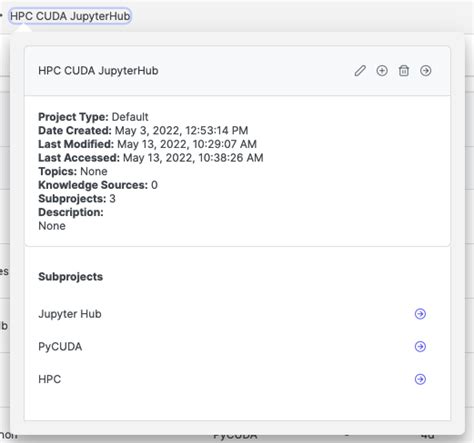Click the Project Type Default line
The image size is (474, 443).
click(x=93, y=117)
